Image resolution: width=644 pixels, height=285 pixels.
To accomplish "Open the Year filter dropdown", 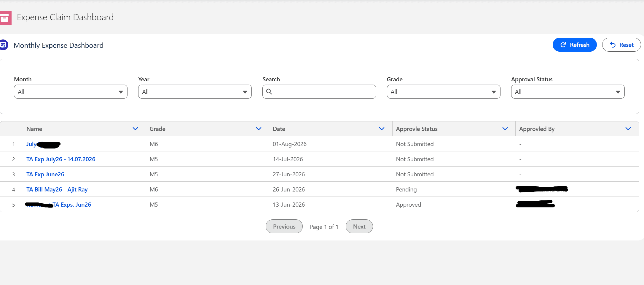I will [x=195, y=92].
